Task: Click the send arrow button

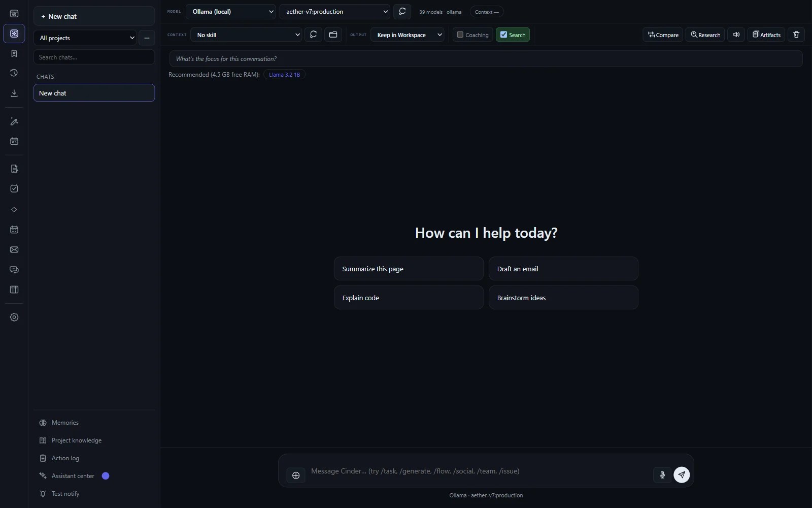Action: click(682, 474)
